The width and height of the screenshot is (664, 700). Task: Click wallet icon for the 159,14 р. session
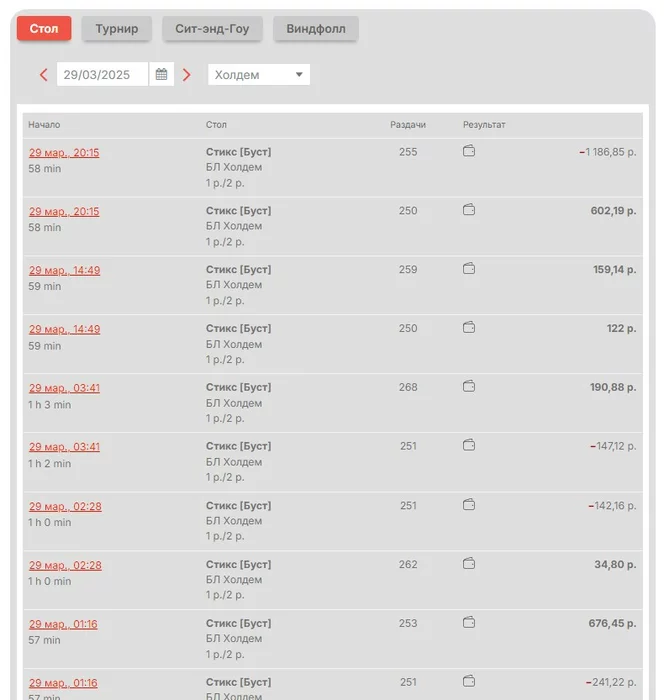pos(469,269)
